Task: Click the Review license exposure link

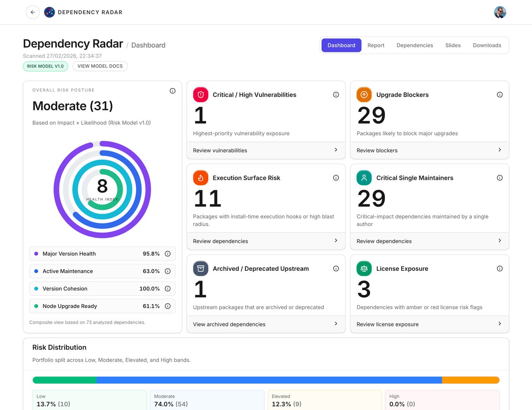Action: point(387,324)
